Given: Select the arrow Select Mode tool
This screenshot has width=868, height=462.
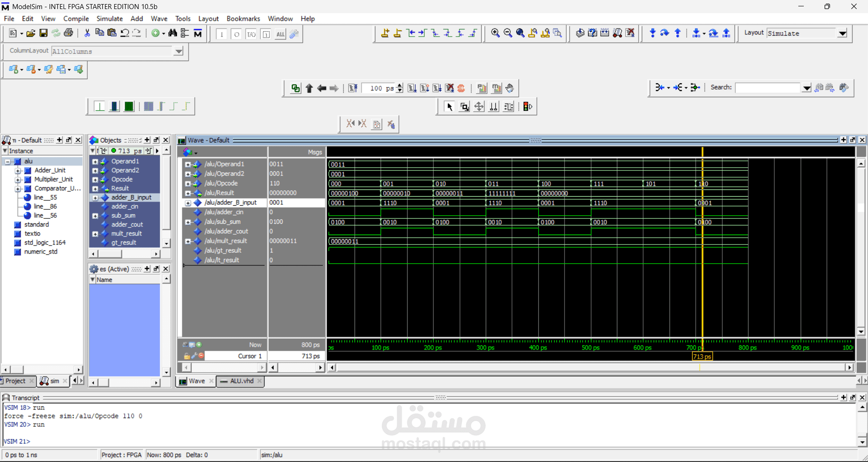Looking at the screenshot, I should point(449,107).
